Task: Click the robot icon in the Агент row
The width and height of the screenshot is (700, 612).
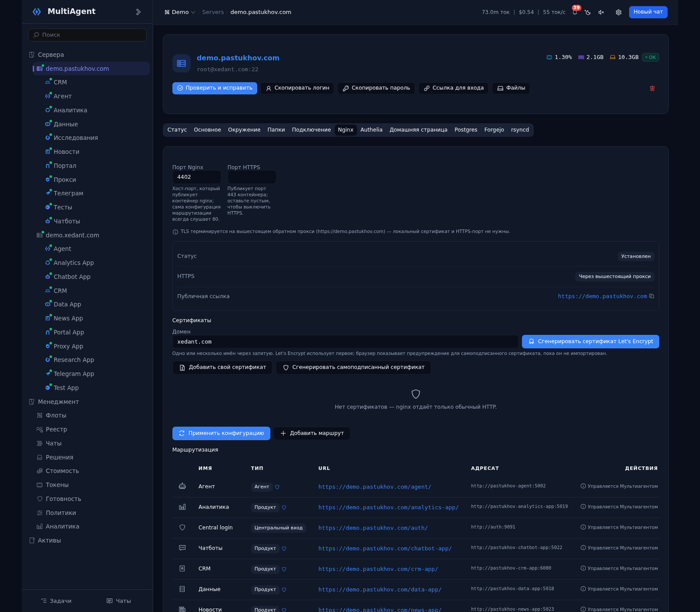Action: 182,486
